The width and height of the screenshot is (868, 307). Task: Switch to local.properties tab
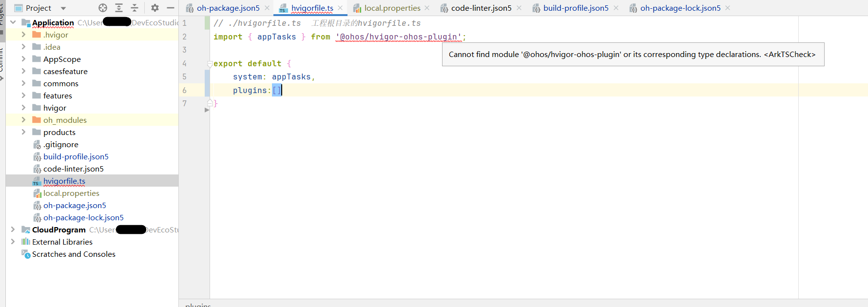coord(392,8)
